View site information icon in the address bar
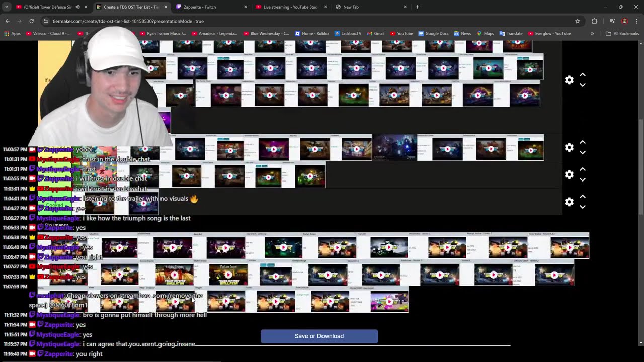 point(46,21)
